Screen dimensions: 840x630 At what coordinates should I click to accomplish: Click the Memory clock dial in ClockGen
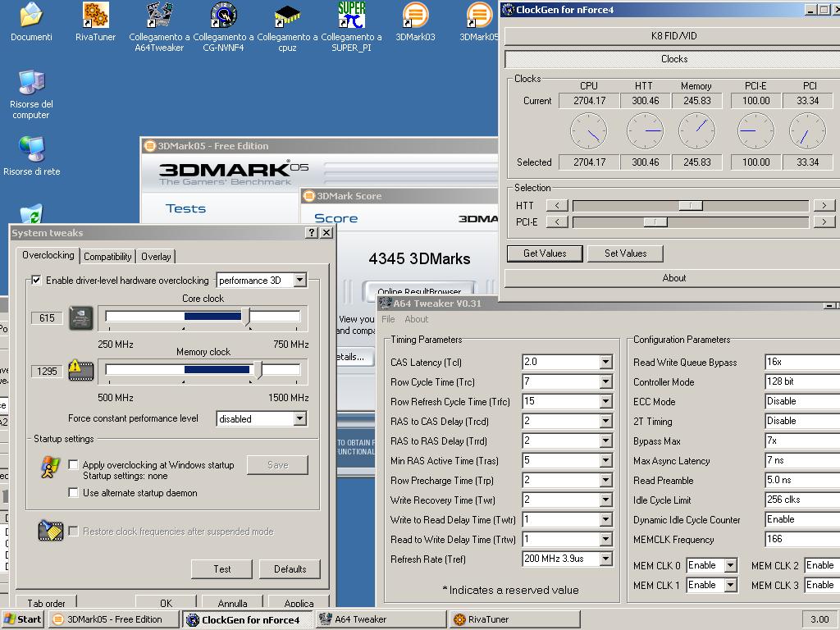pos(696,131)
